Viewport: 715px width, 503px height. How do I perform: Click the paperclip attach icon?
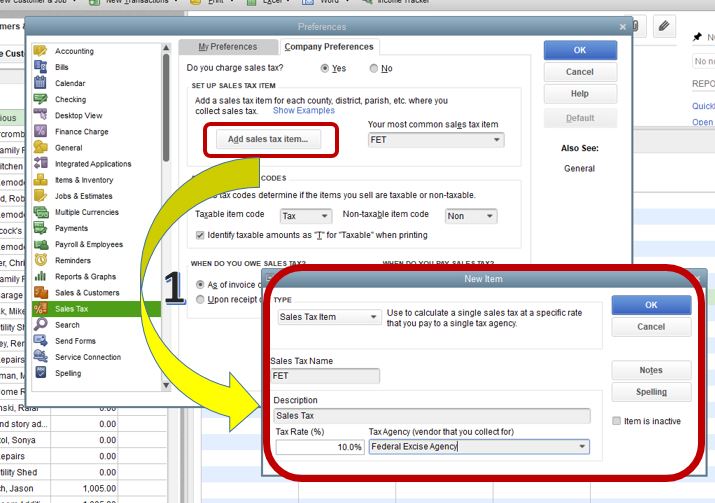[664, 26]
